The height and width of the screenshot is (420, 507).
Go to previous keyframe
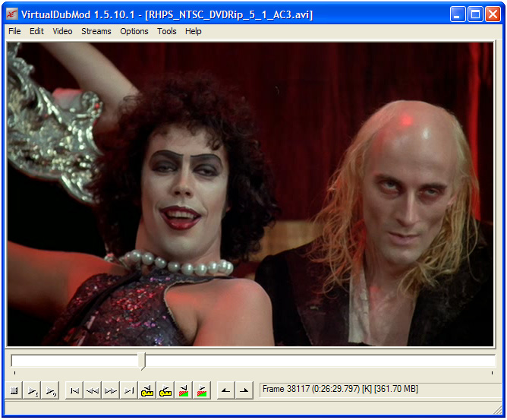click(x=147, y=390)
